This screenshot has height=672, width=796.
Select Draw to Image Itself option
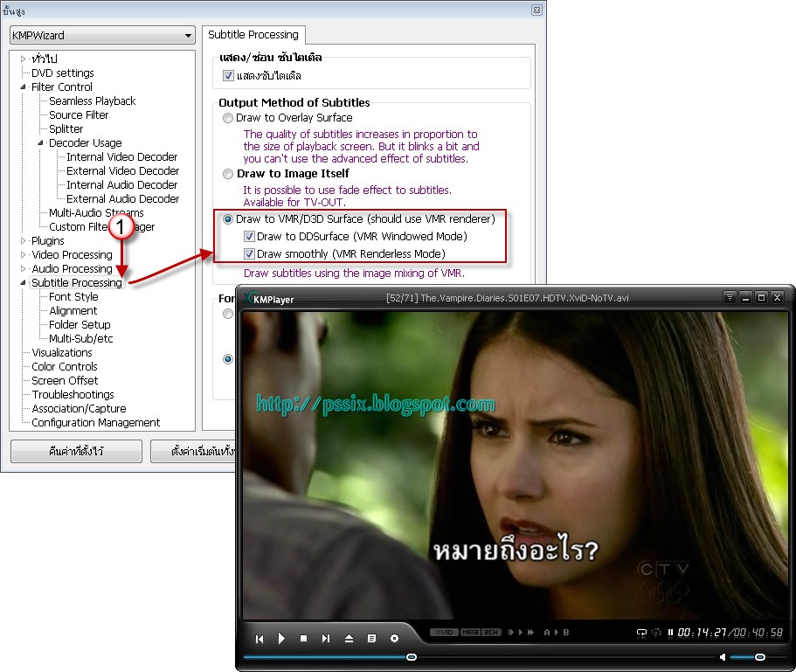tap(228, 174)
